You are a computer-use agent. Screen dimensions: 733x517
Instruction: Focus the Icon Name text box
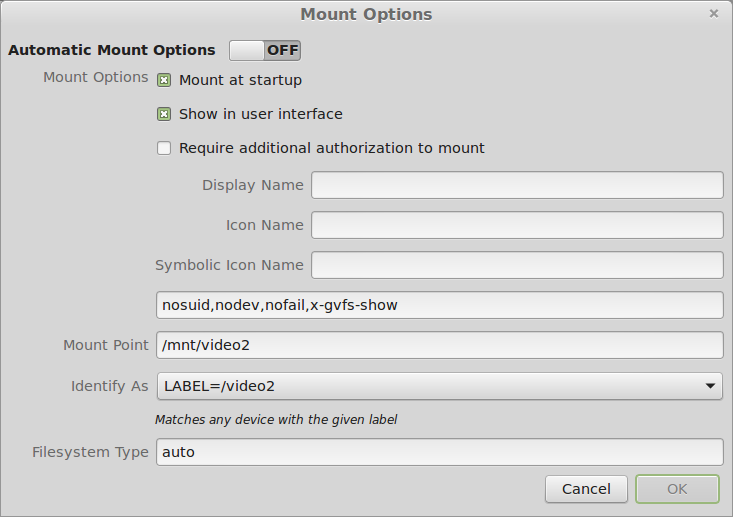pyautogui.click(x=517, y=225)
